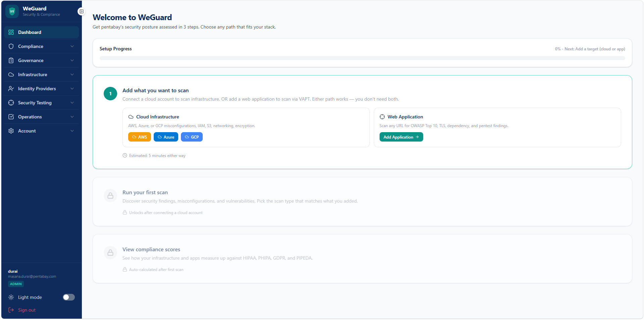The image size is (644, 320).
Task: Click the Add Application button
Action: pyautogui.click(x=401, y=137)
